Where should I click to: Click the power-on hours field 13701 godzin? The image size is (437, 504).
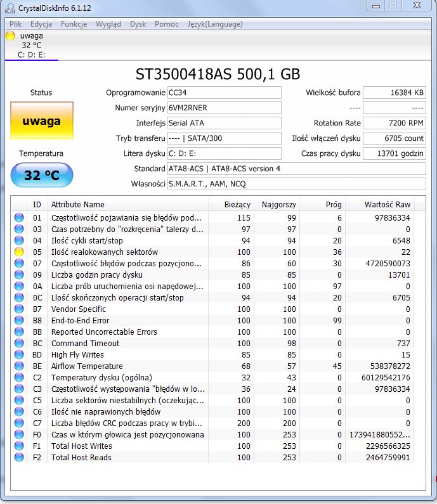pos(395,153)
